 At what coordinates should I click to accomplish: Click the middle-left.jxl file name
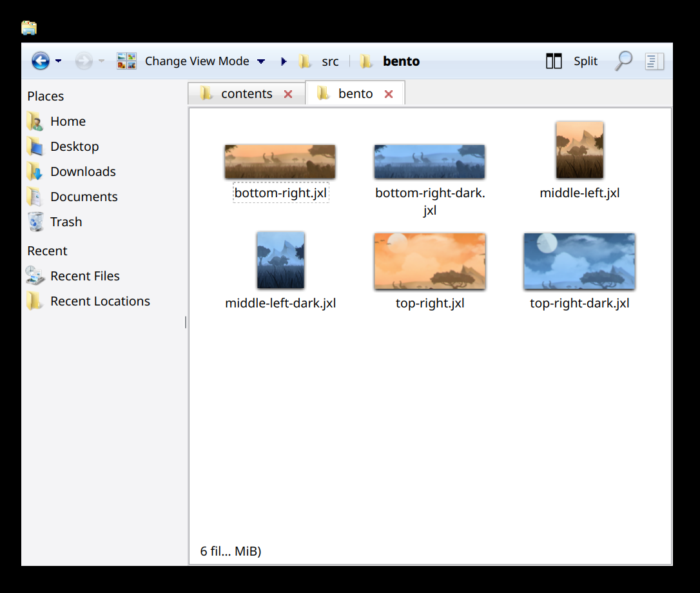(x=579, y=193)
